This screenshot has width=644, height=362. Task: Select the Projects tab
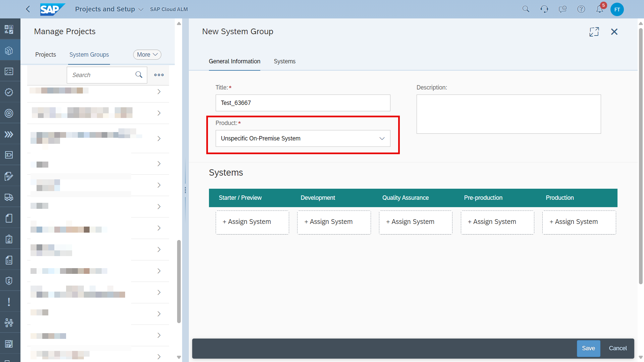[46, 55]
